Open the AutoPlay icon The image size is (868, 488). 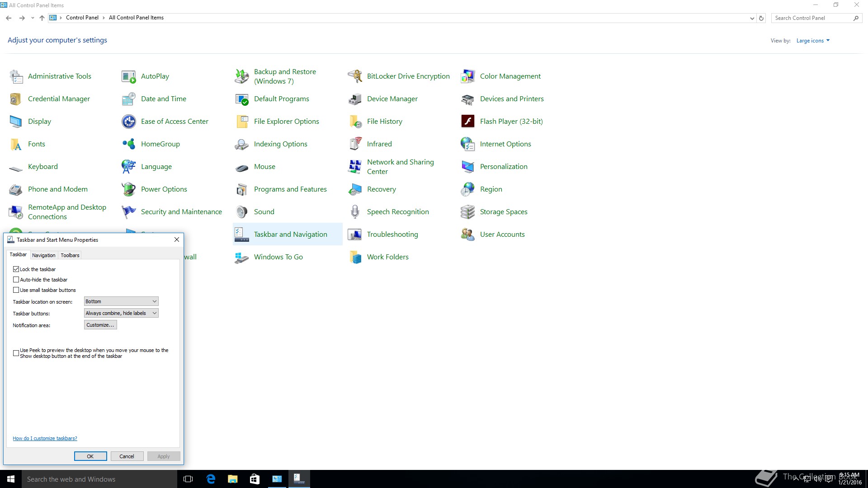pos(129,76)
